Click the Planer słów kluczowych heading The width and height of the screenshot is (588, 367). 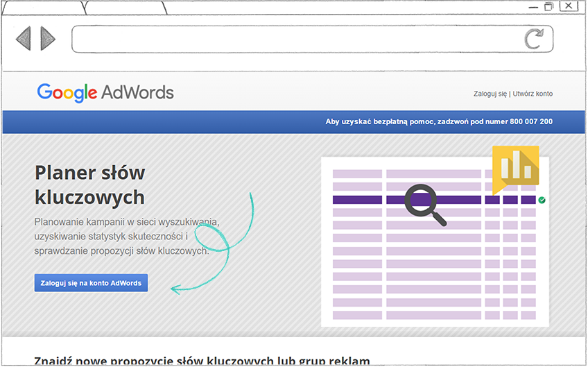click(x=90, y=185)
